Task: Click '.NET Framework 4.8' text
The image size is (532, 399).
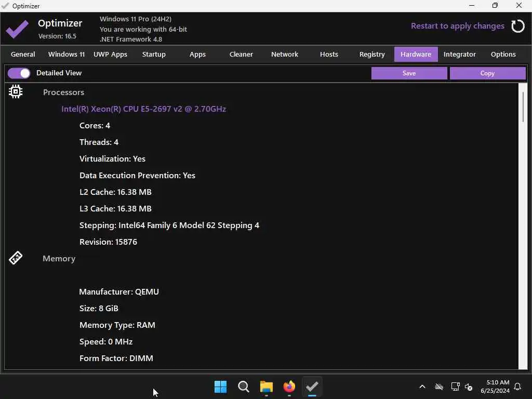Action: (130, 39)
